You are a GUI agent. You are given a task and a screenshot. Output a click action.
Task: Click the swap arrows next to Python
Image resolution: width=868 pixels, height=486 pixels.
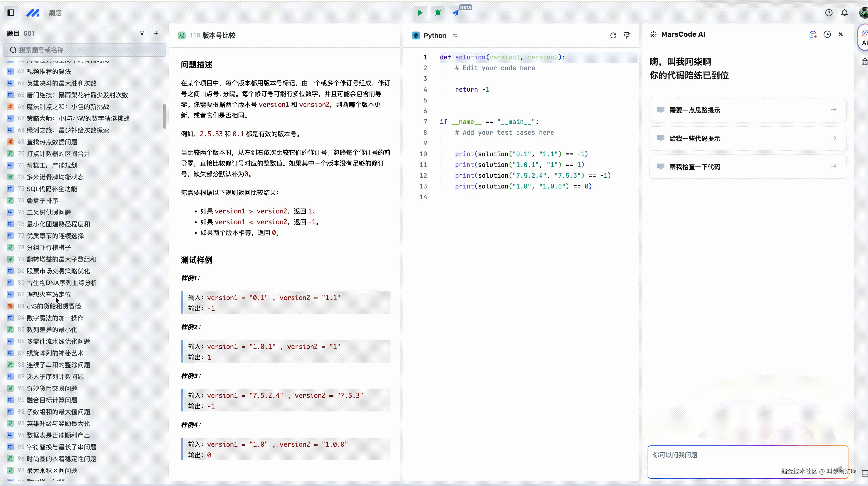[455, 35]
